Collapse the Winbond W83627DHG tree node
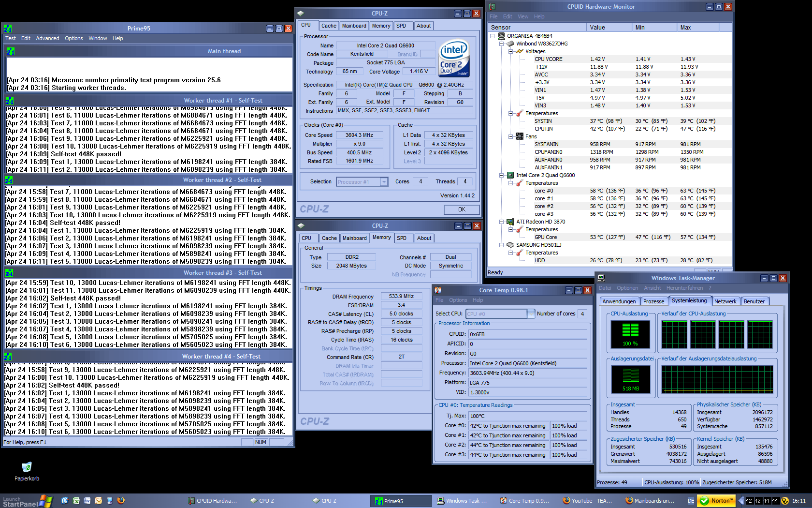This screenshot has width=812, height=508. (x=501, y=44)
